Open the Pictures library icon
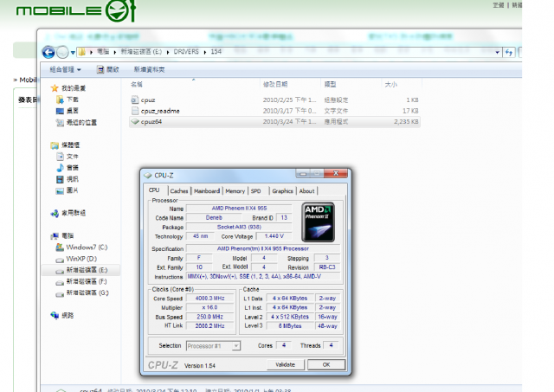The image size is (554, 392). 60,190
